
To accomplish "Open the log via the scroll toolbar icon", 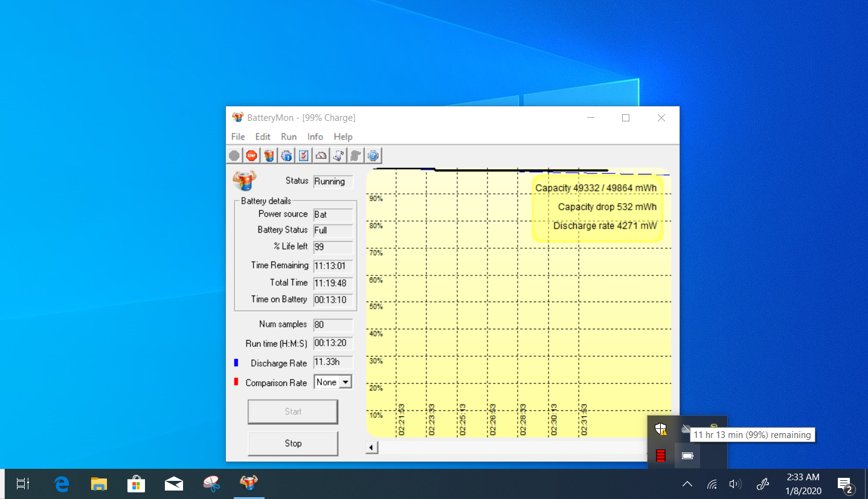I will coord(338,156).
